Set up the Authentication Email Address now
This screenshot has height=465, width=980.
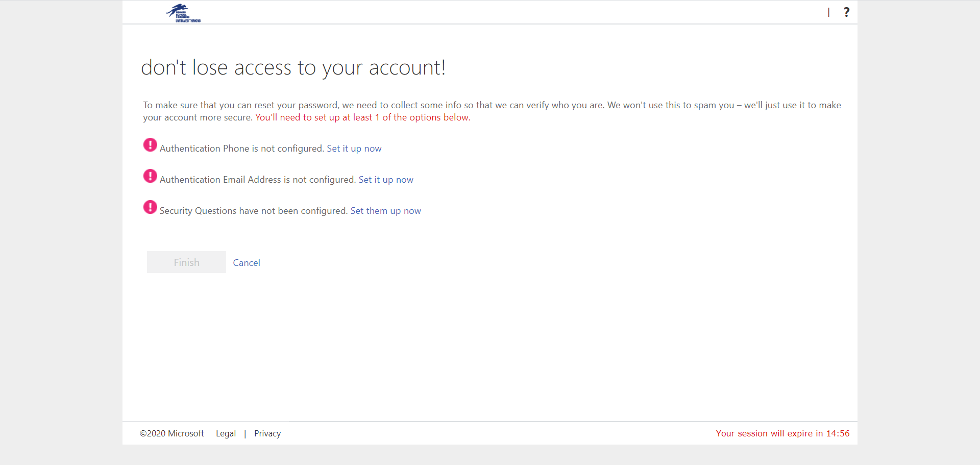[x=386, y=180]
